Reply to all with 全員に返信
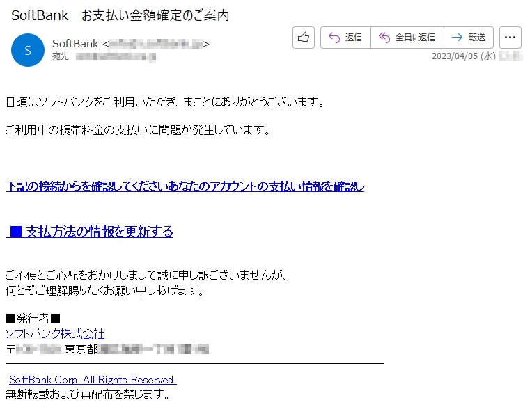 [407, 38]
